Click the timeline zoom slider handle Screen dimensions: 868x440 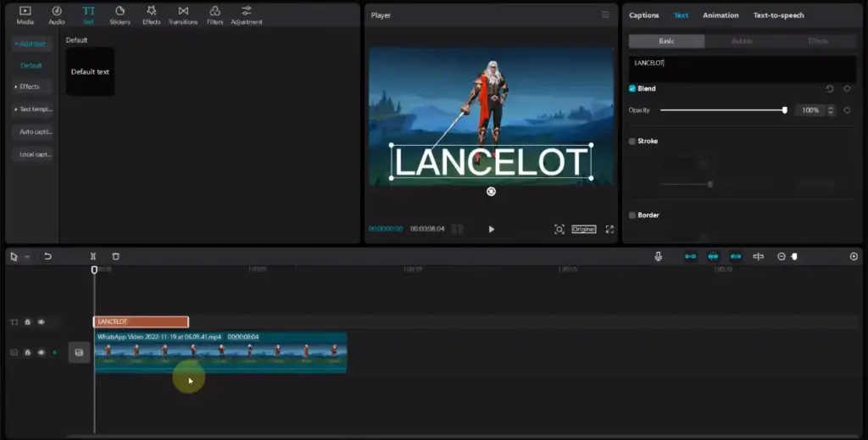click(794, 256)
